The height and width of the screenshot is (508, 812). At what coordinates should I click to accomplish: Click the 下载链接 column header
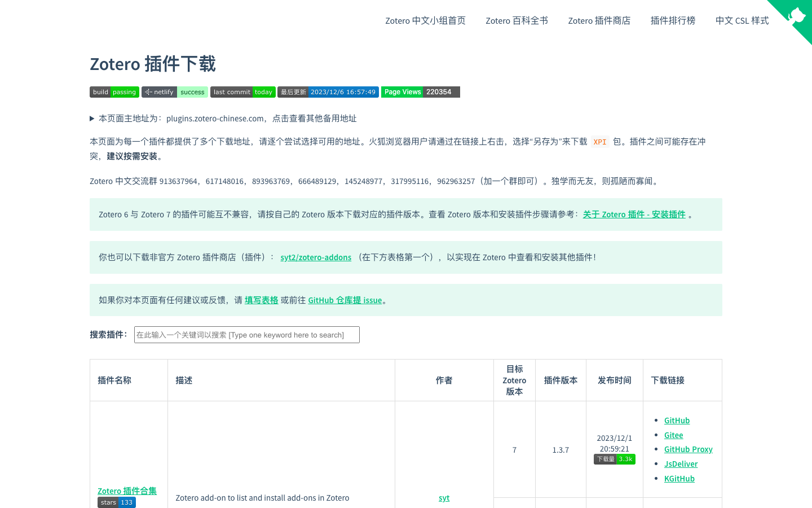682,380
